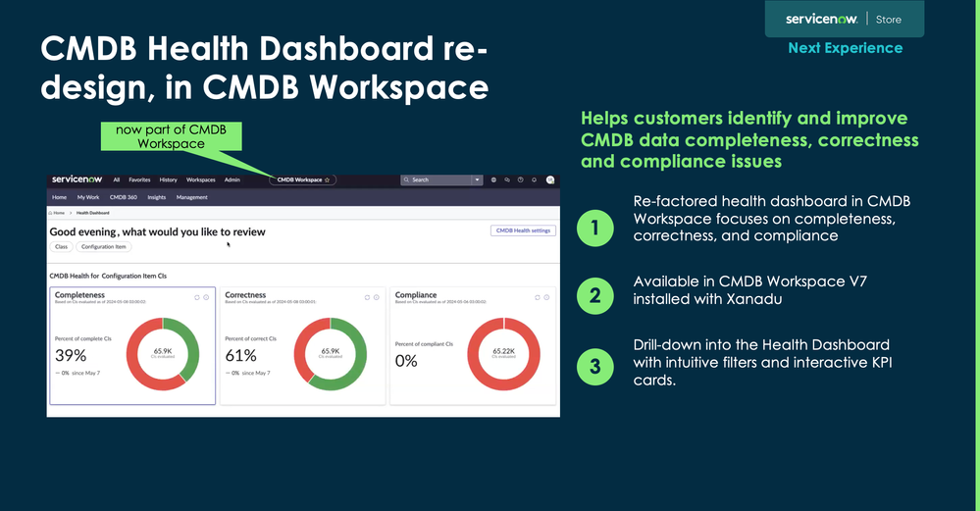This screenshot has width=980, height=511.
Task: Click the user avatar in the header
Action: [550, 180]
